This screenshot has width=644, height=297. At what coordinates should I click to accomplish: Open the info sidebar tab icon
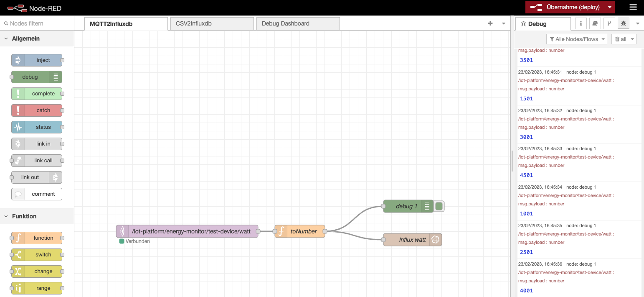coord(581,23)
